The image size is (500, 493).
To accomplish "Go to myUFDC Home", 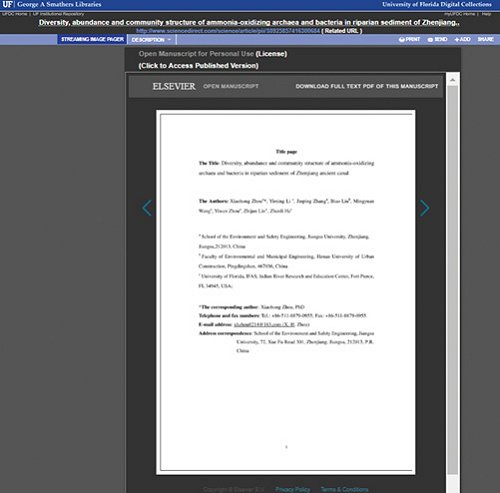I will tap(459, 14).
